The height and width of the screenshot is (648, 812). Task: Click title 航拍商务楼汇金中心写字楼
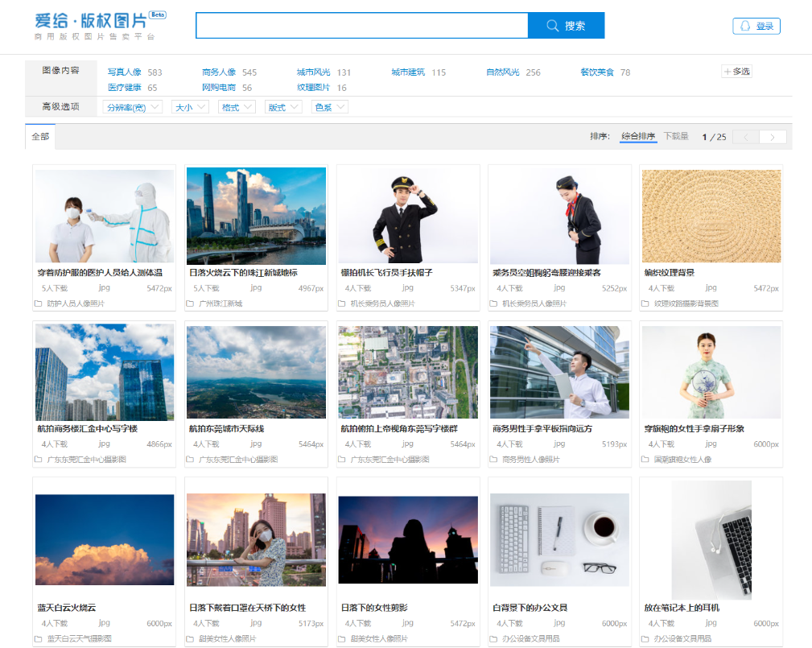(x=88, y=428)
